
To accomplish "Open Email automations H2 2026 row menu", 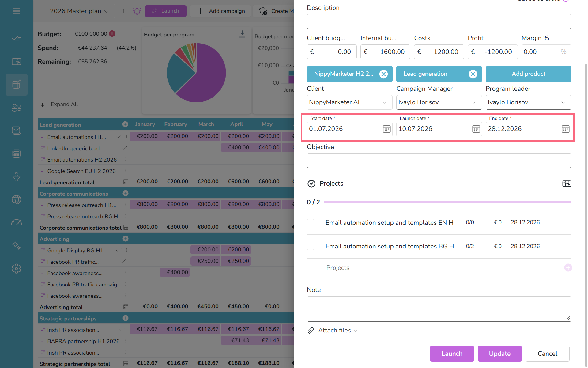I will pyautogui.click(x=126, y=159).
